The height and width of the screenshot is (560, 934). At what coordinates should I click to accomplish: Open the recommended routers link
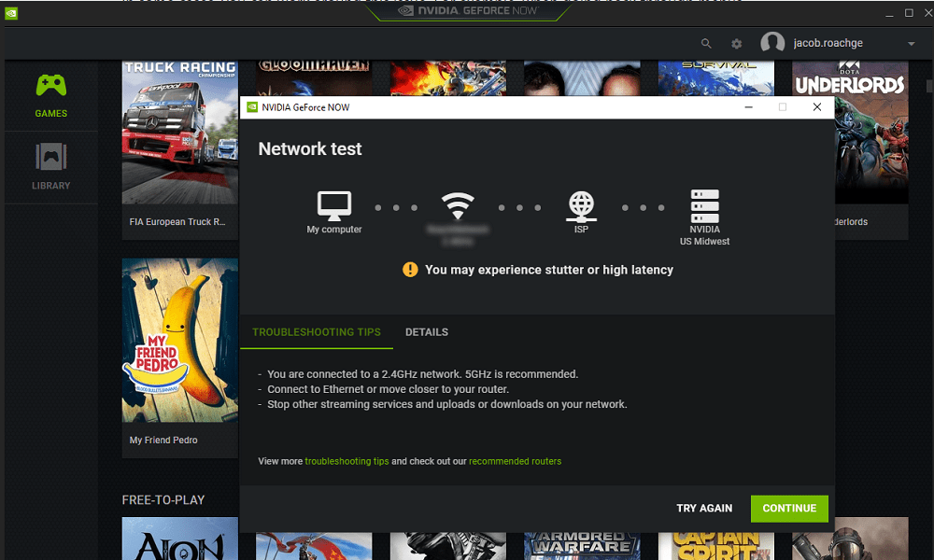[515, 461]
